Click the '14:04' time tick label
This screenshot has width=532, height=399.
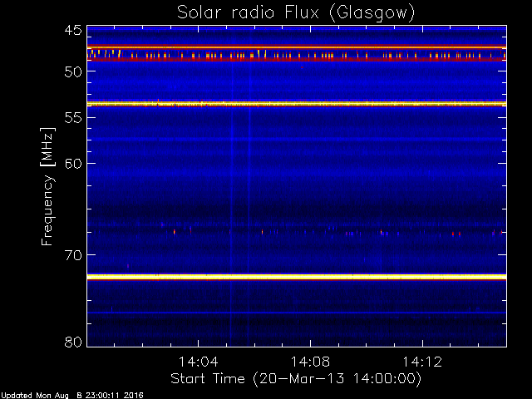point(198,362)
